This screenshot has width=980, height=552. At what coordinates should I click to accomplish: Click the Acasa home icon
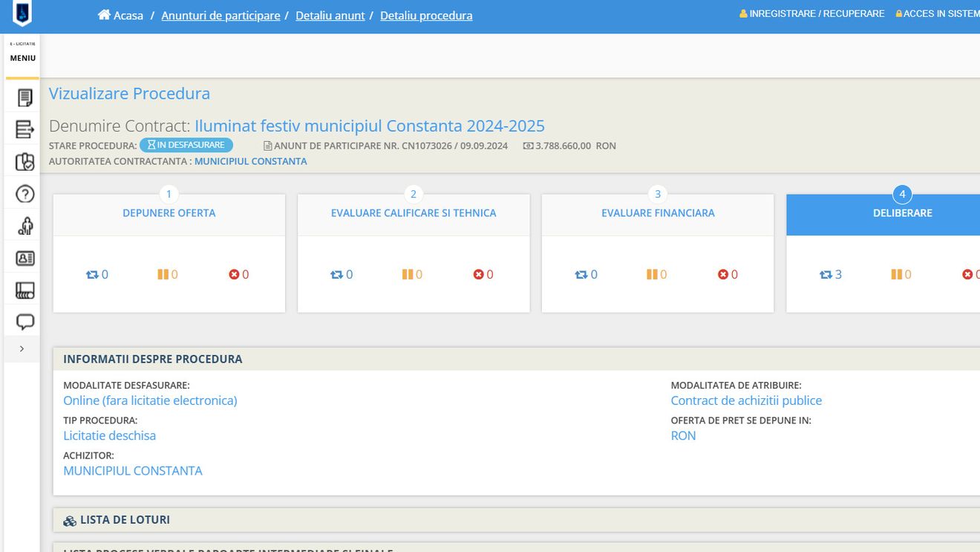[x=104, y=15]
